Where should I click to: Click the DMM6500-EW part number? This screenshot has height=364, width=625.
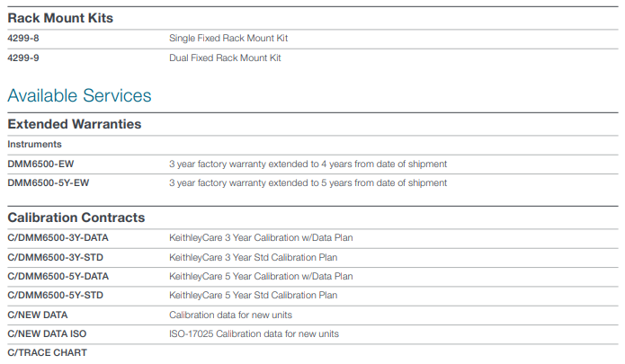coord(40,164)
